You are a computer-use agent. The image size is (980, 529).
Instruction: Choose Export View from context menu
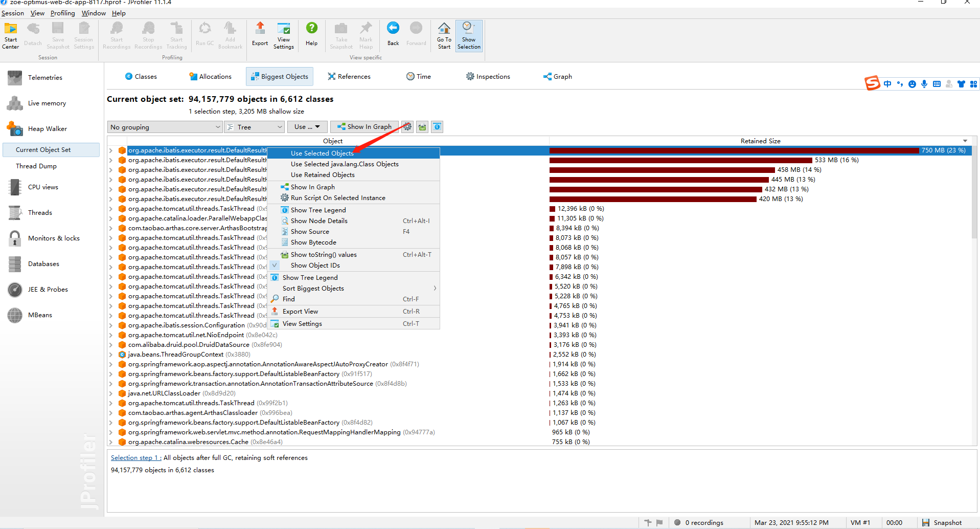coord(353,311)
